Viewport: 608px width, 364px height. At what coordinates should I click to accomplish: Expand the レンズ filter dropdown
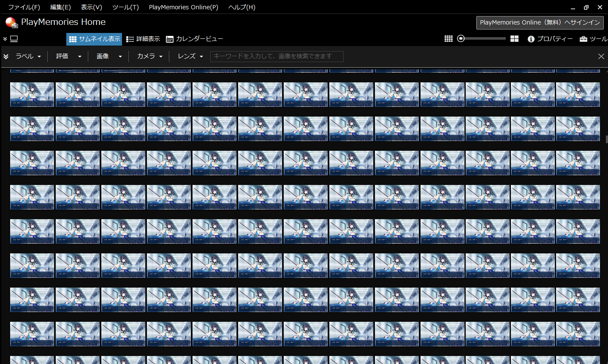(x=190, y=56)
